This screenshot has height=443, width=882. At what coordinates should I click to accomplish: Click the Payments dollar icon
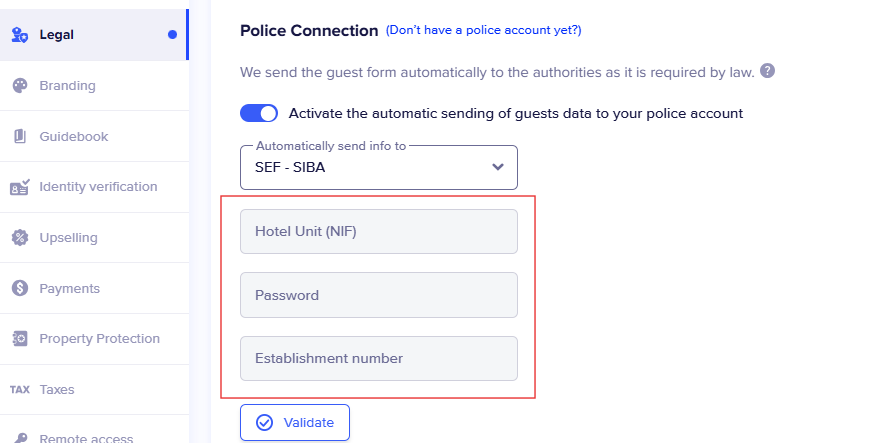pos(20,288)
